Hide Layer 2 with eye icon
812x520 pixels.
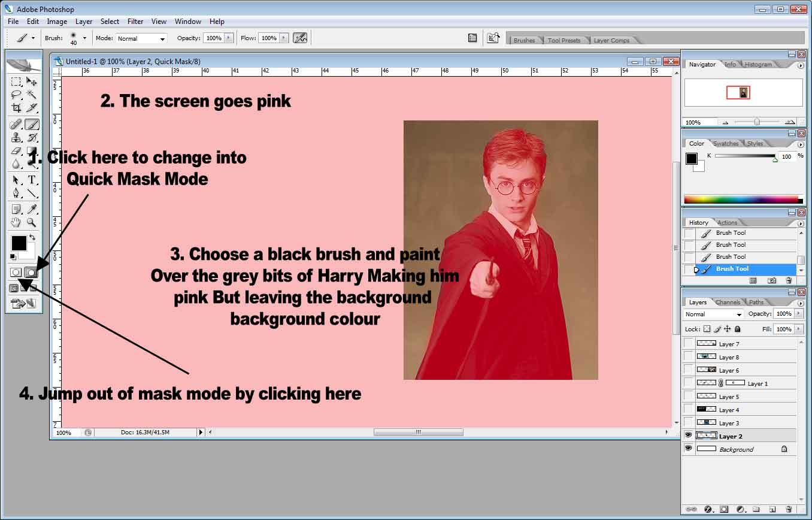(689, 436)
